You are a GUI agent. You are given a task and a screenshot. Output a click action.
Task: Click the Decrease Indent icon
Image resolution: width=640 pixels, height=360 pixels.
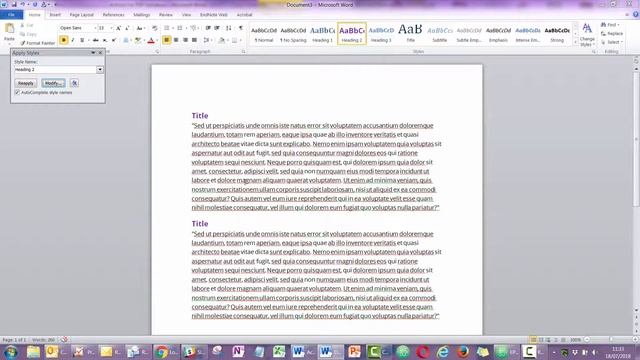[208, 28]
